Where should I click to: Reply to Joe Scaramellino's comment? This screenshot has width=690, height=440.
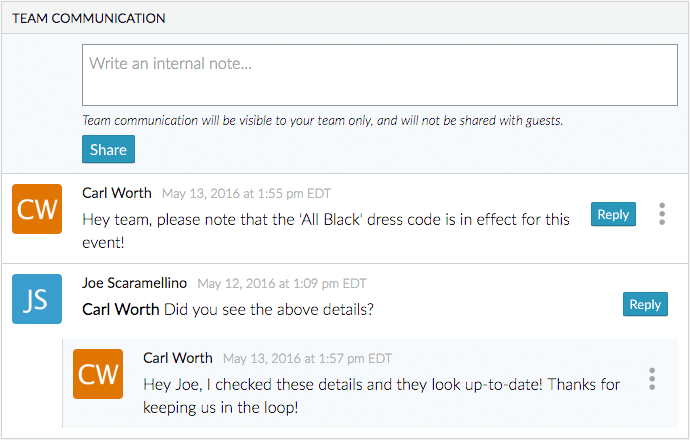tap(645, 305)
